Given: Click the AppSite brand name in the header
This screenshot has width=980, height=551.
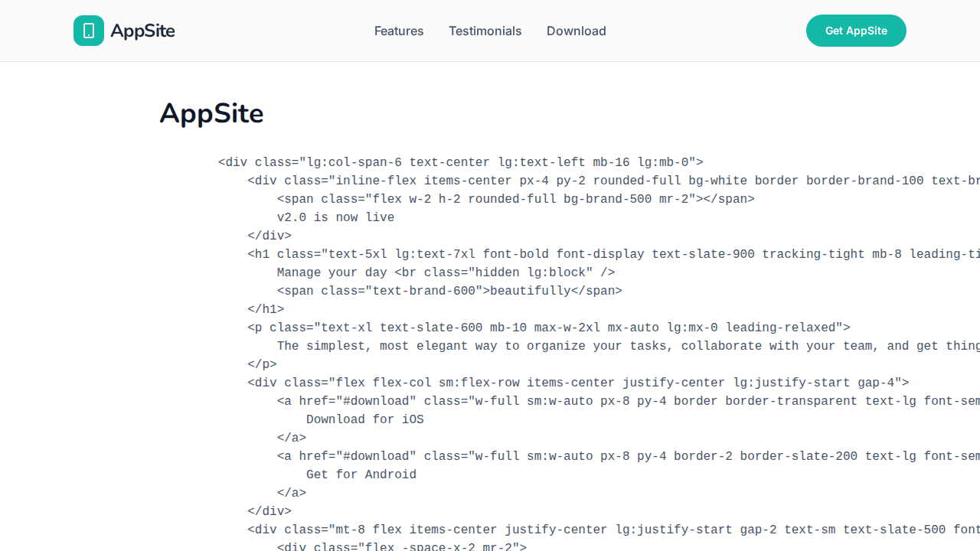Looking at the screenshot, I should point(142,31).
